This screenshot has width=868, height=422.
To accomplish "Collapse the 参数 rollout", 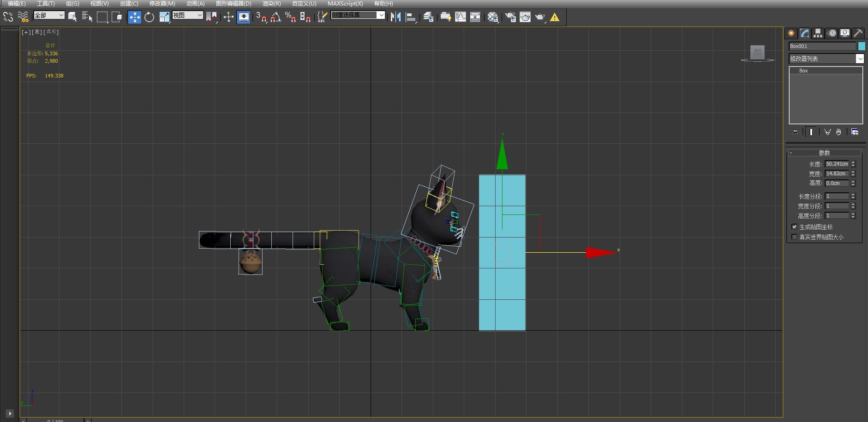I will pyautogui.click(x=824, y=153).
